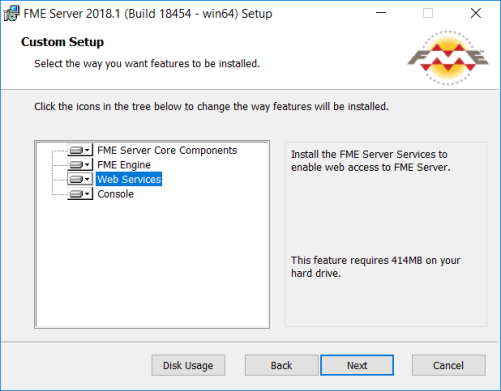The height and width of the screenshot is (391, 501).
Task: Go Back to previous setup step
Action: coord(281,365)
